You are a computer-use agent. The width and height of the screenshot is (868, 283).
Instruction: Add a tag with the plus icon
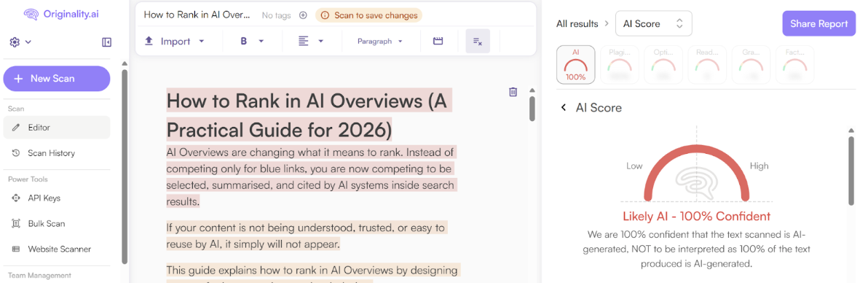pos(303,15)
